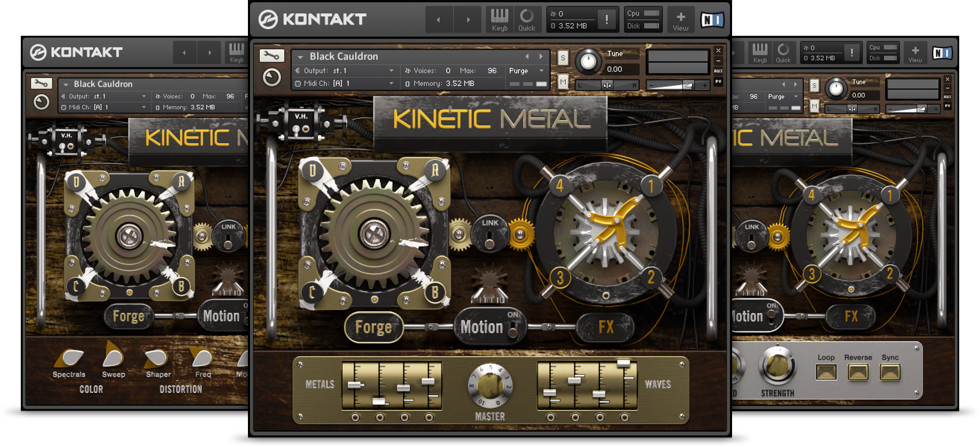Mute the instrument with center window M button
The width and height of the screenshot is (980, 447).
(x=563, y=82)
